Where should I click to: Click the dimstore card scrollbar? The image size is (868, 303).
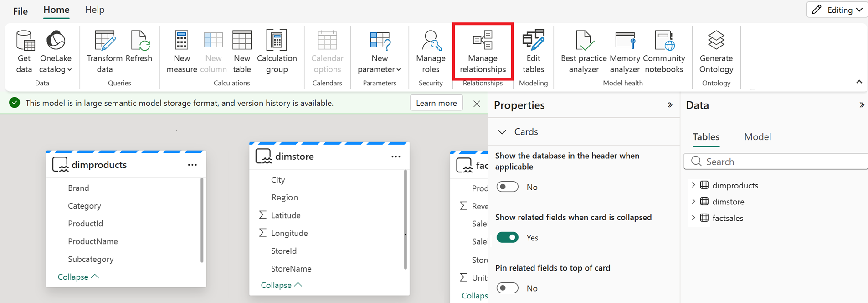click(405, 219)
